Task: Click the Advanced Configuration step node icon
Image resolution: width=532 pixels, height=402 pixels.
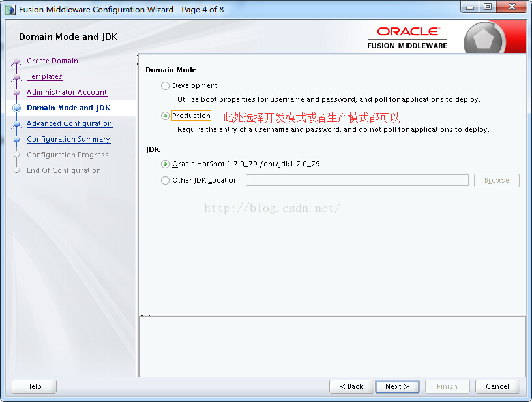Action: pos(17,125)
